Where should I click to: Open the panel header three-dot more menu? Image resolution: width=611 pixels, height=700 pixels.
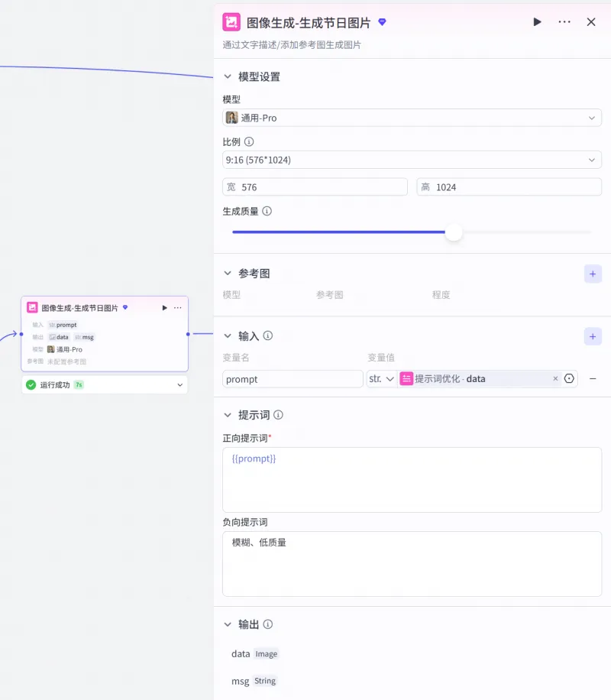tap(564, 22)
